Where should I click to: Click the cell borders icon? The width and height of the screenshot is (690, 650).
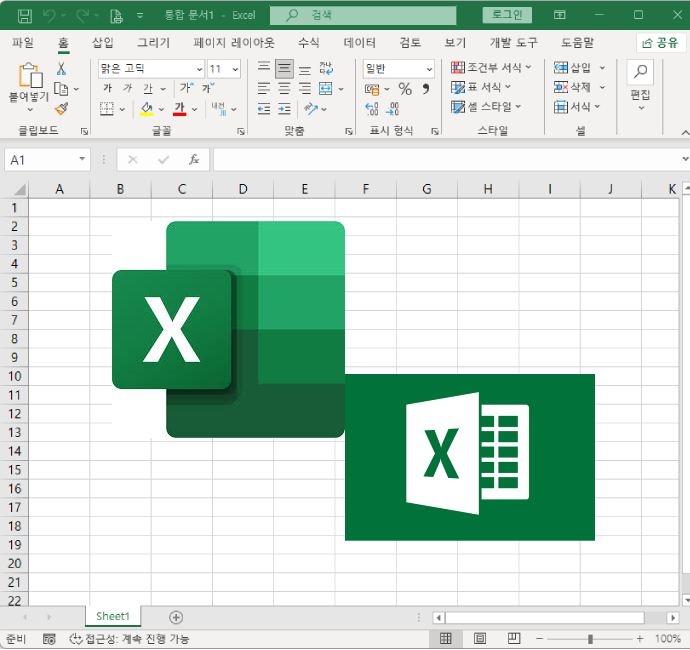coord(106,109)
